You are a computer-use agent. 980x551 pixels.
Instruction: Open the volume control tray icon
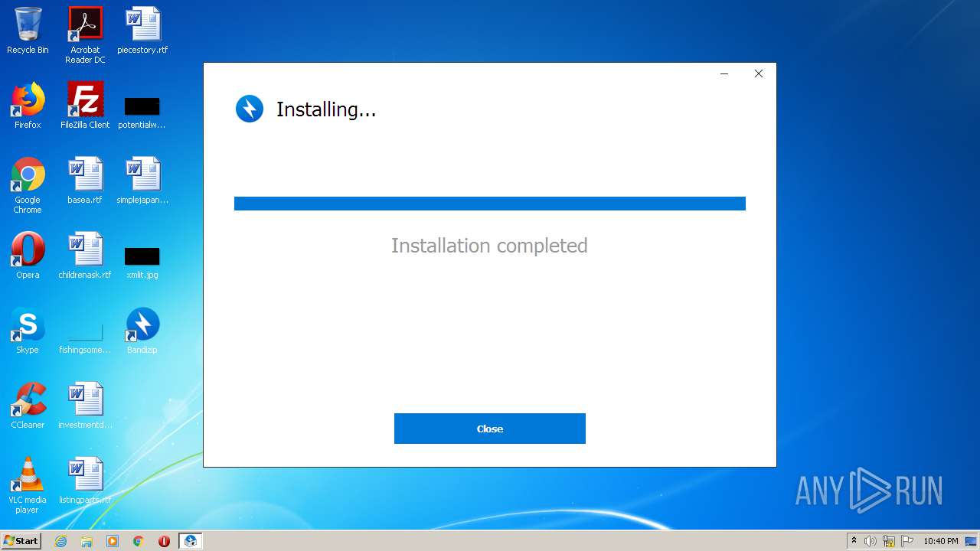(871, 541)
